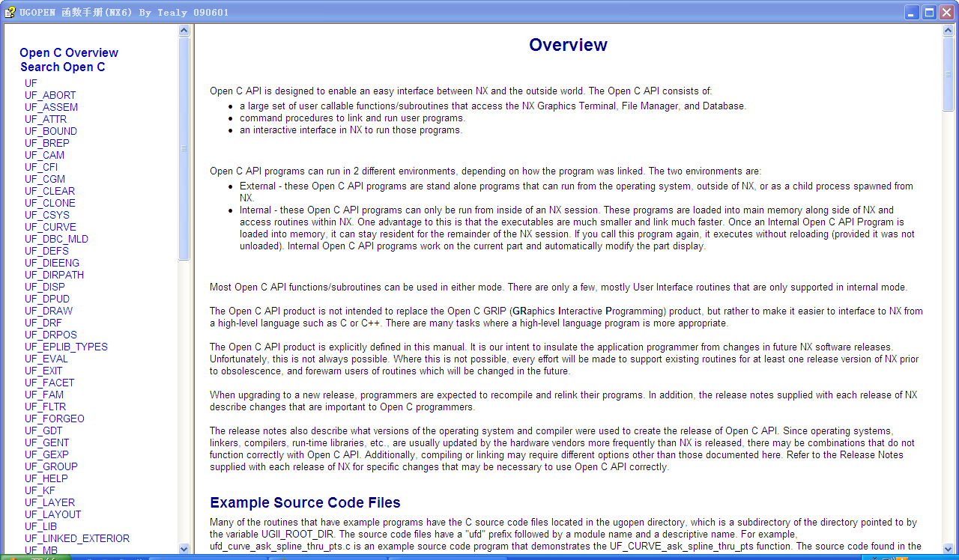The height and width of the screenshot is (560, 959).
Task: Open the UF_GEXP module link
Action: click(46, 454)
